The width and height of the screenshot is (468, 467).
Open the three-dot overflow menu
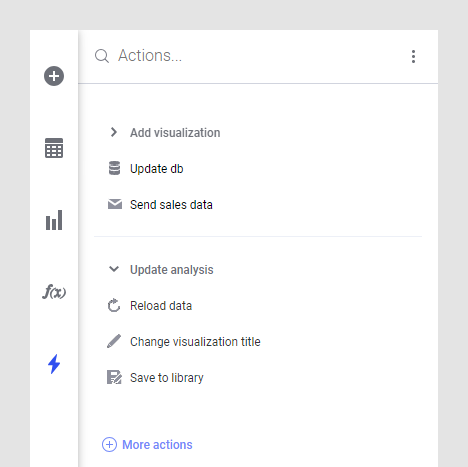point(413,56)
